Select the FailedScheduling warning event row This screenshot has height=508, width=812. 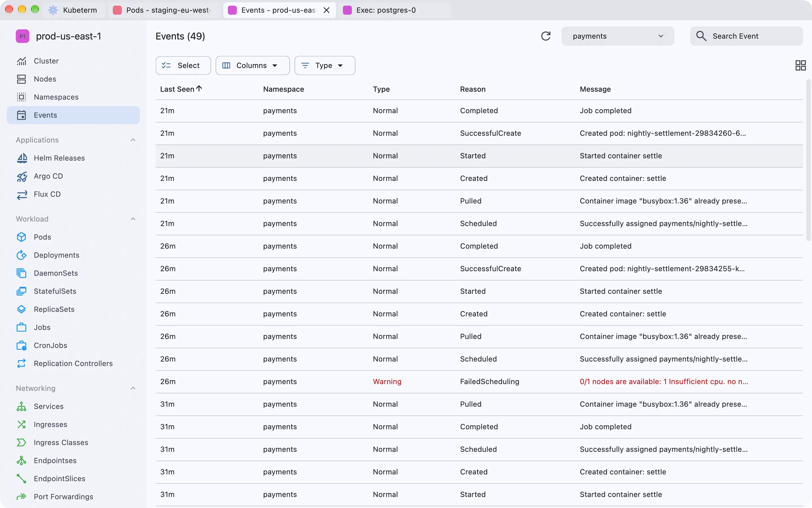(x=479, y=382)
